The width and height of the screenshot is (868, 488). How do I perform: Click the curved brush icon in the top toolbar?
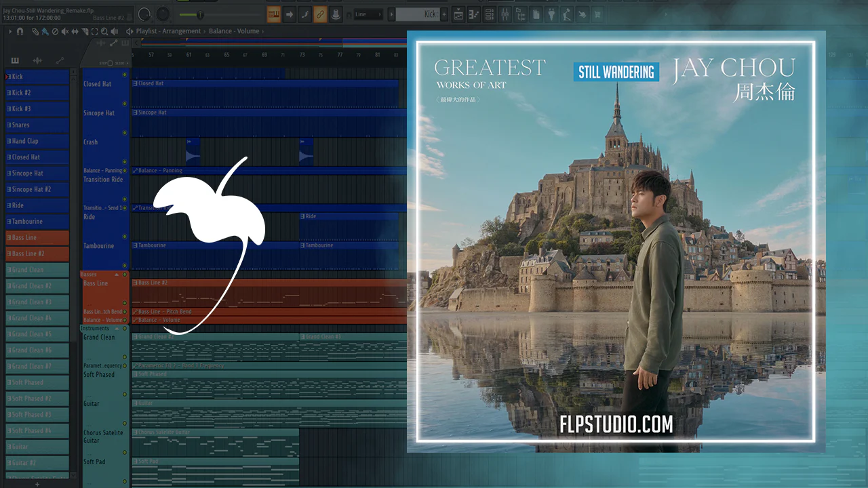[x=304, y=14]
